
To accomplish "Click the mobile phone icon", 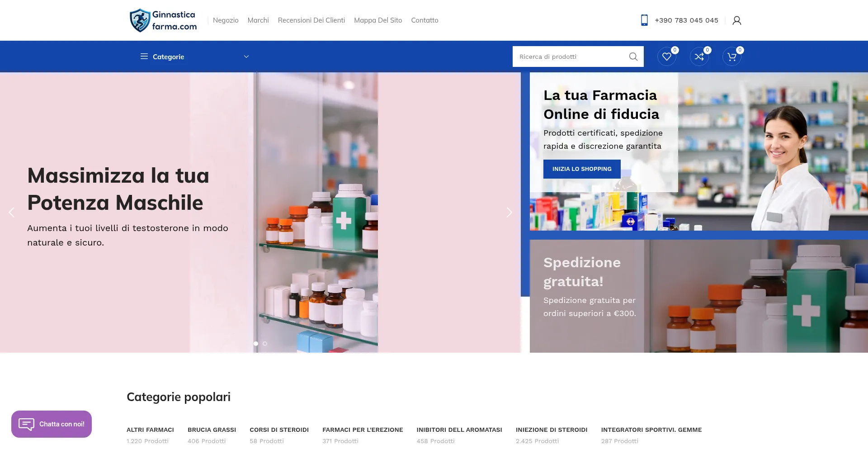I will coord(644,20).
